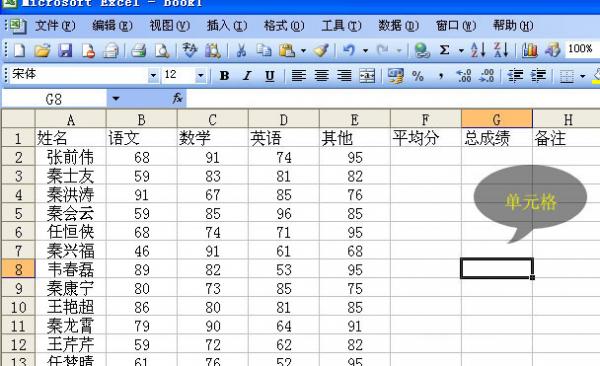Click the Increase Indent icon
Viewport: 600px width, 366px height.
tap(538, 76)
